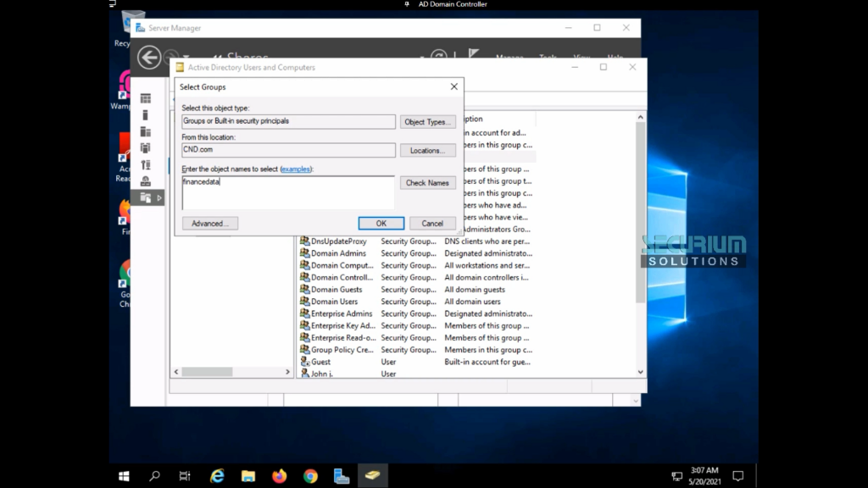This screenshot has width=868, height=488.
Task: Expand File and Storage Services arrow
Action: click(159, 197)
